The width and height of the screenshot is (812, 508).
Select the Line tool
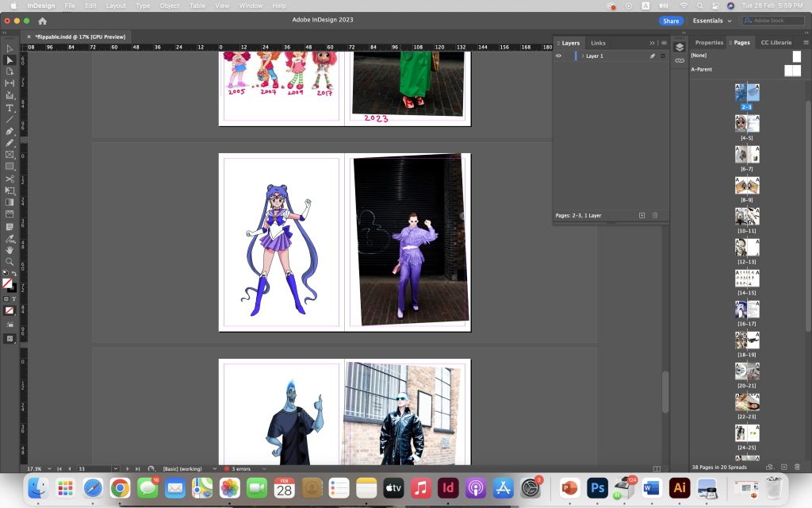[10, 120]
